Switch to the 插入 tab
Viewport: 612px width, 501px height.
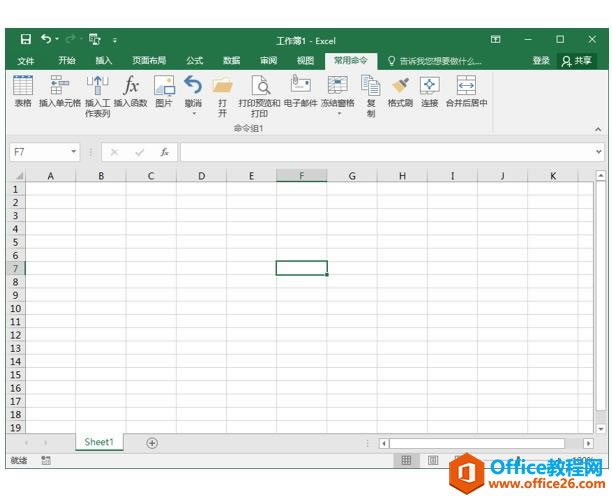click(104, 60)
